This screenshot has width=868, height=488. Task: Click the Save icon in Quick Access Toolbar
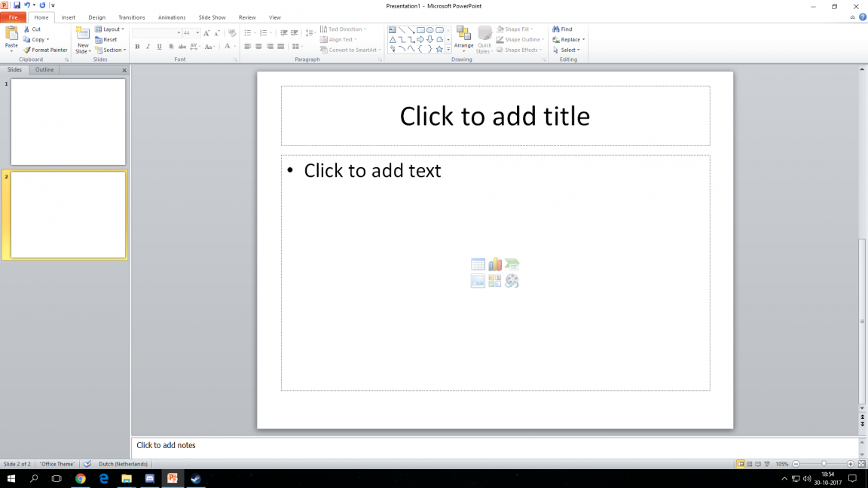(17, 5)
